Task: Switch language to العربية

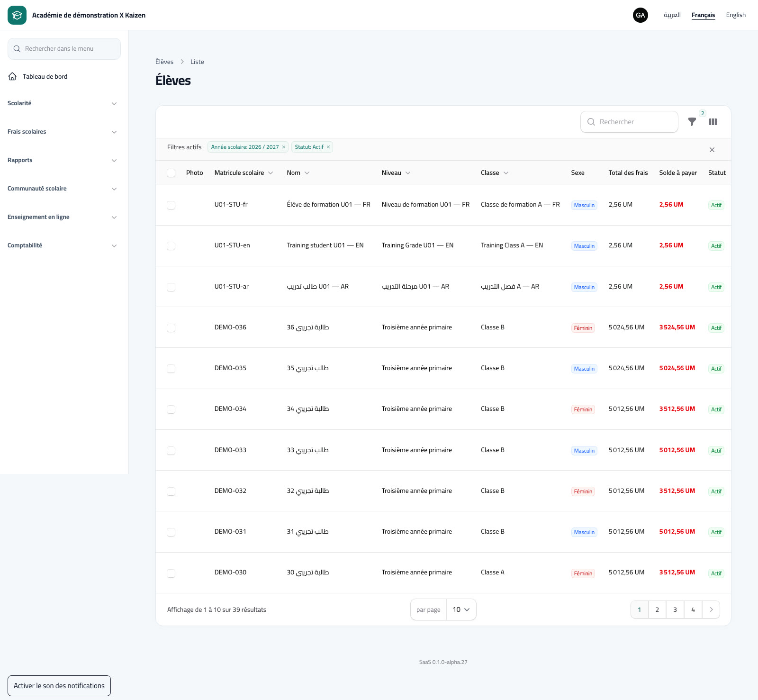Action: [x=672, y=15]
